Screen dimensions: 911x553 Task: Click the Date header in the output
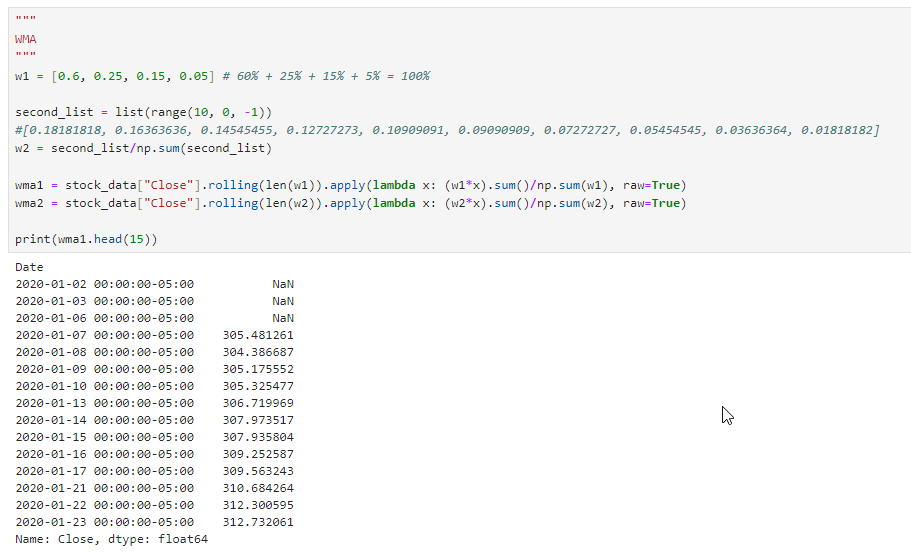point(29,267)
